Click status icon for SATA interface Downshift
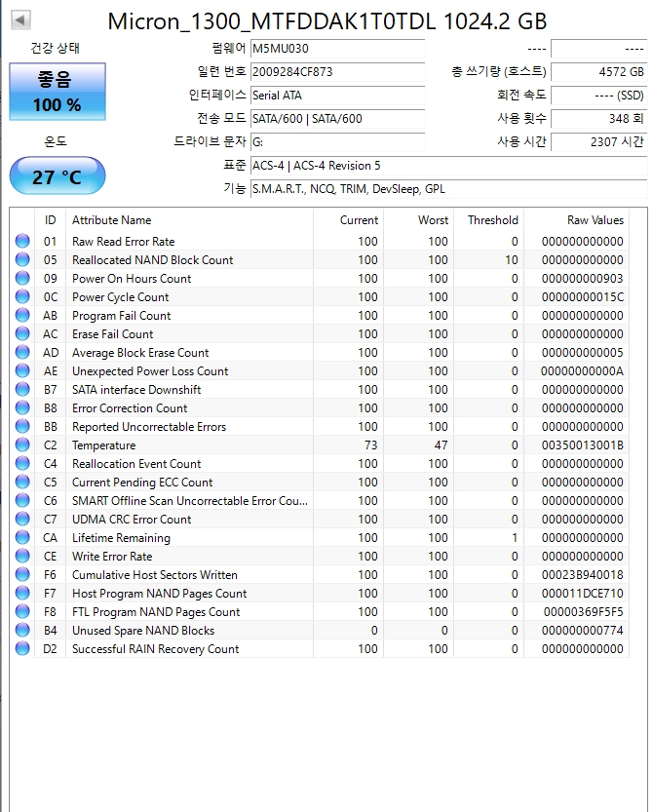This screenshot has width=653, height=812. pos(22,390)
